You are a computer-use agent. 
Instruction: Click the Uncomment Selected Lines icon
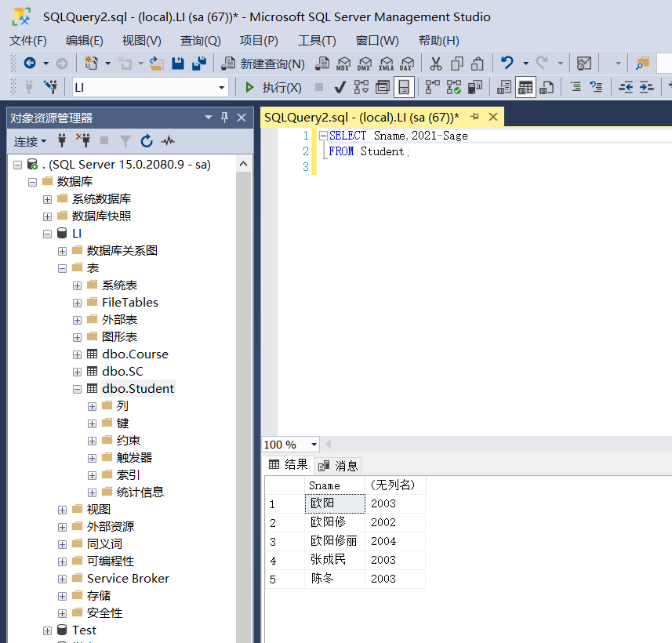(596, 88)
